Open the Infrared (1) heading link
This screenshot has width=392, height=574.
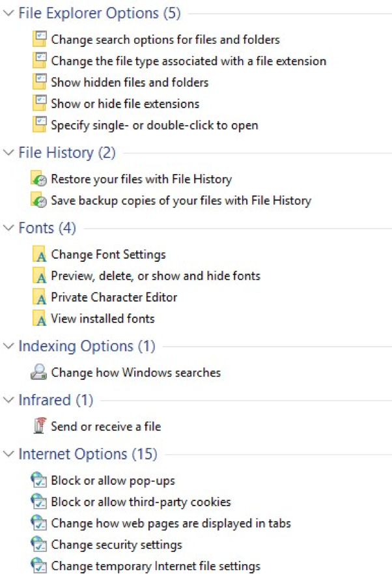[x=55, y=400]
